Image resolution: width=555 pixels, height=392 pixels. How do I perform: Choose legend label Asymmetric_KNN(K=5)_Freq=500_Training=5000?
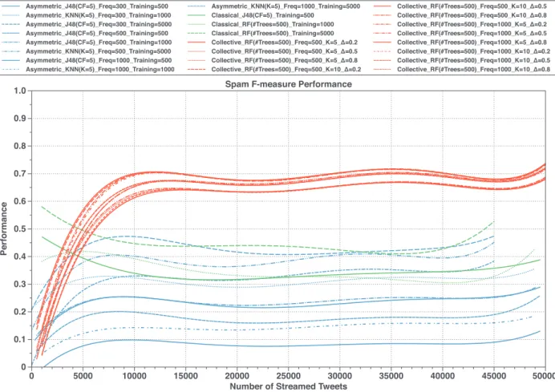[x=99, y=51]
